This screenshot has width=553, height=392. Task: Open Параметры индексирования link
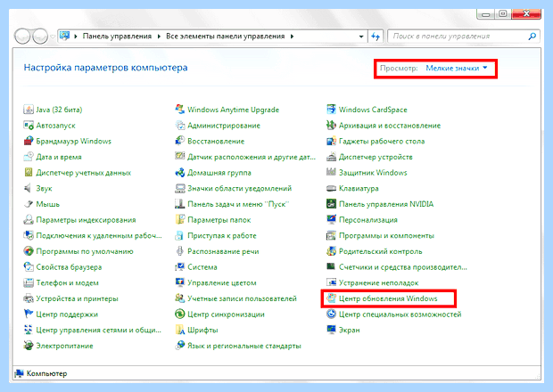86,220
